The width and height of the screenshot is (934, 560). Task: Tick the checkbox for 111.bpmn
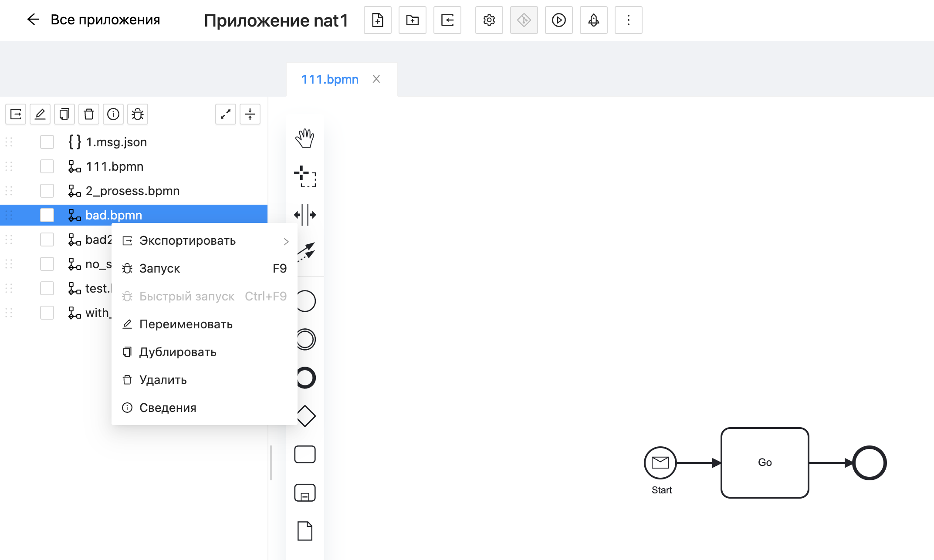[47, 166]
